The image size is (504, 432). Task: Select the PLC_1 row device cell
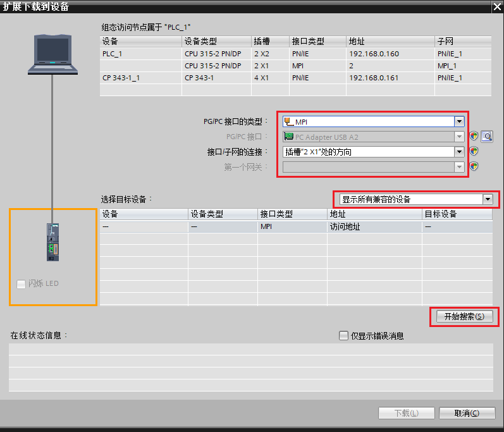141,54
